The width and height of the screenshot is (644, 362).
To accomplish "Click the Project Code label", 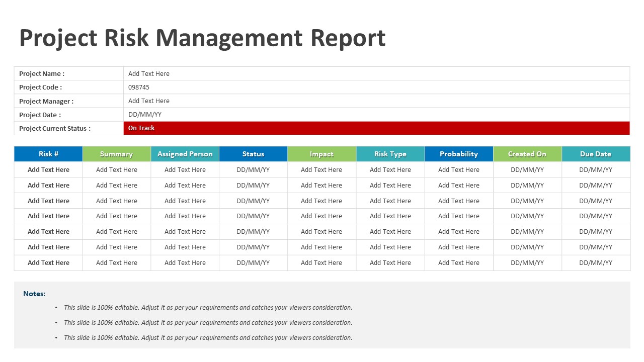I will coord(41,87).
